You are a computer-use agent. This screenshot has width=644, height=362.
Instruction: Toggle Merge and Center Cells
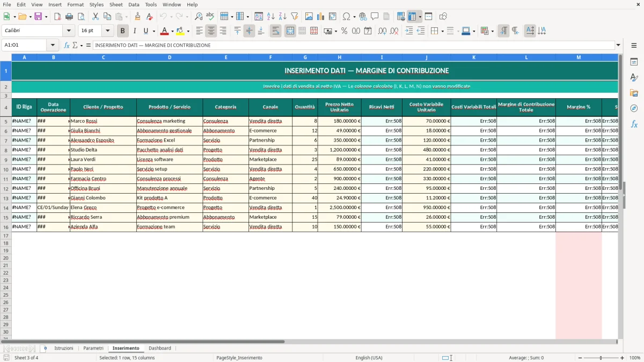tap(290, 31)
